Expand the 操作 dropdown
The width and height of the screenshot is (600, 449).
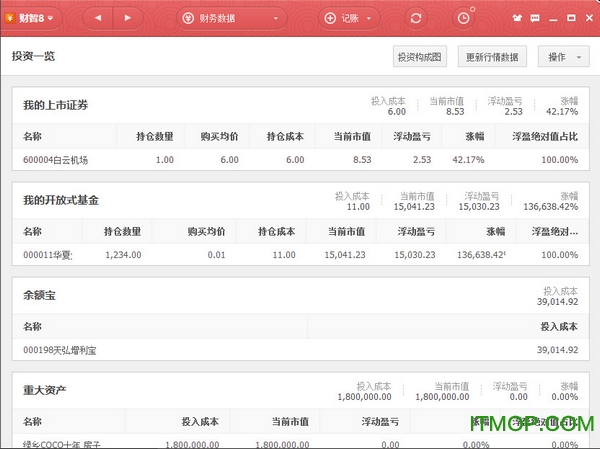pos(564,57)
